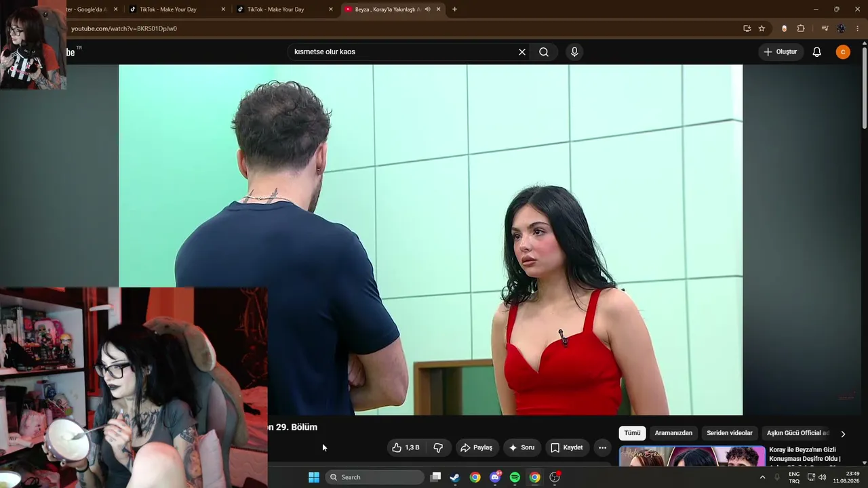Start voice search with the microphone
Viewport: 868px width, 488px height.
[x=574, y=52]
